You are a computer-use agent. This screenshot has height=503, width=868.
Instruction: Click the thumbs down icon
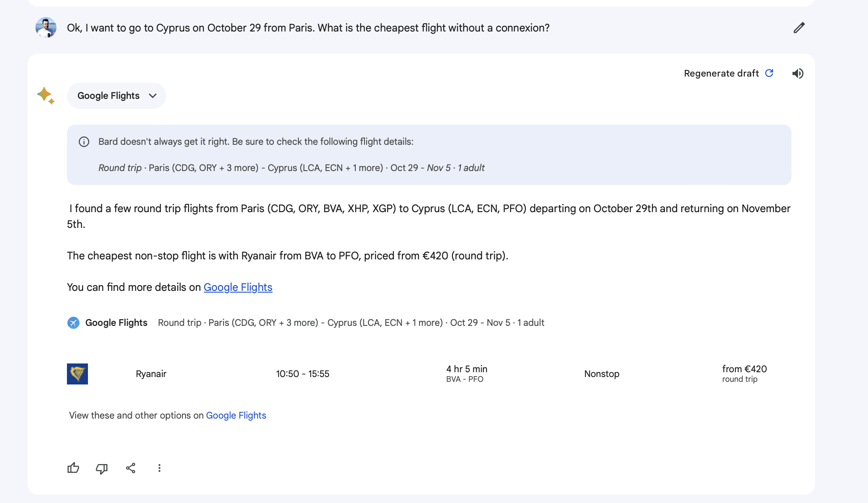click(102, 468)
